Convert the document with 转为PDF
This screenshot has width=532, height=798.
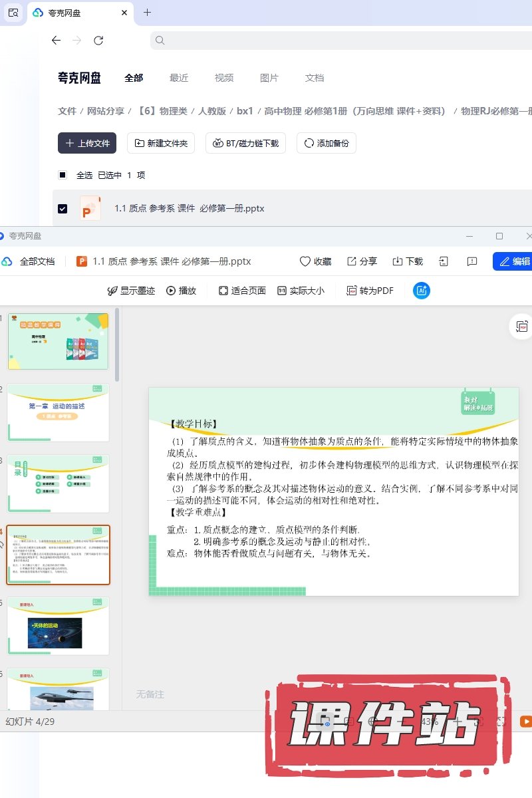click(370, 291)
